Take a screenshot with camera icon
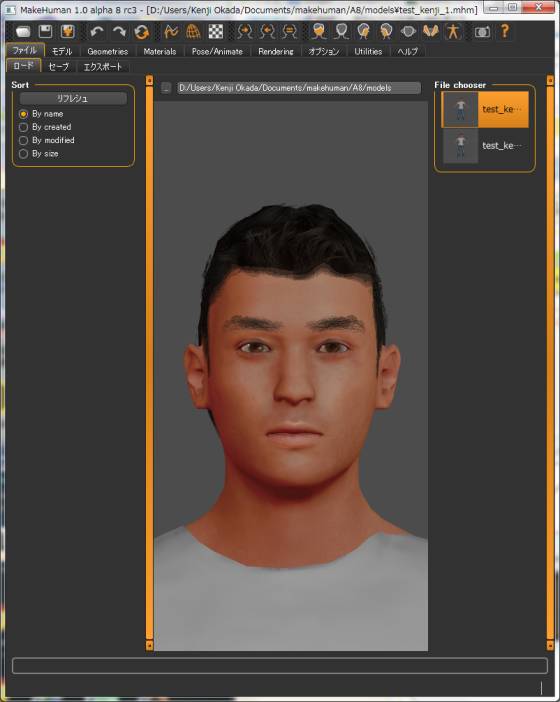This screenshot has width=560, height=702. pyautogui.click(x=482, y=31)
